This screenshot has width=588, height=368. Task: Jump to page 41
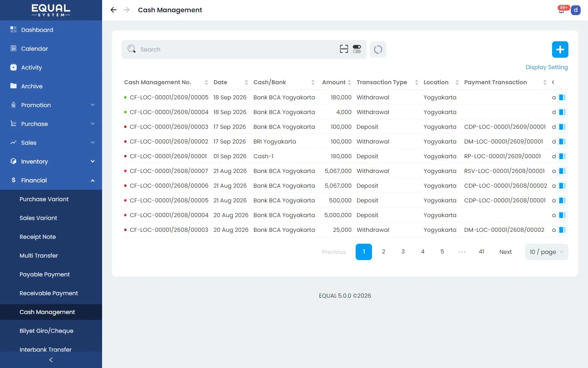[481, 252]
